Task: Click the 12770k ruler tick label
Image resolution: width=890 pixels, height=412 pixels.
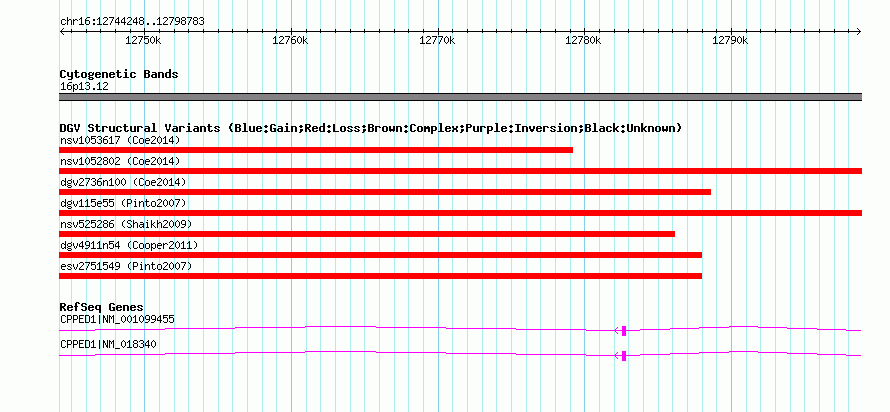Action: pos(437,40)
